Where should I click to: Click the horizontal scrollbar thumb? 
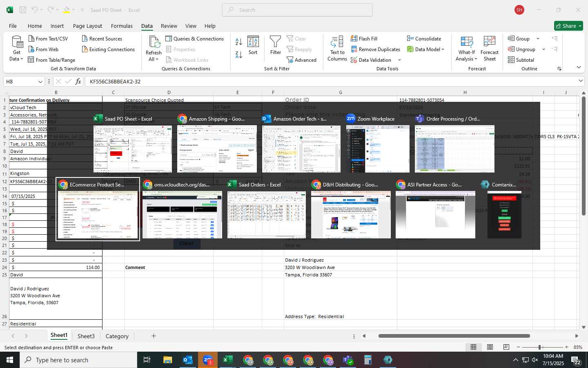pyautogui.click(x=454, y=336)
